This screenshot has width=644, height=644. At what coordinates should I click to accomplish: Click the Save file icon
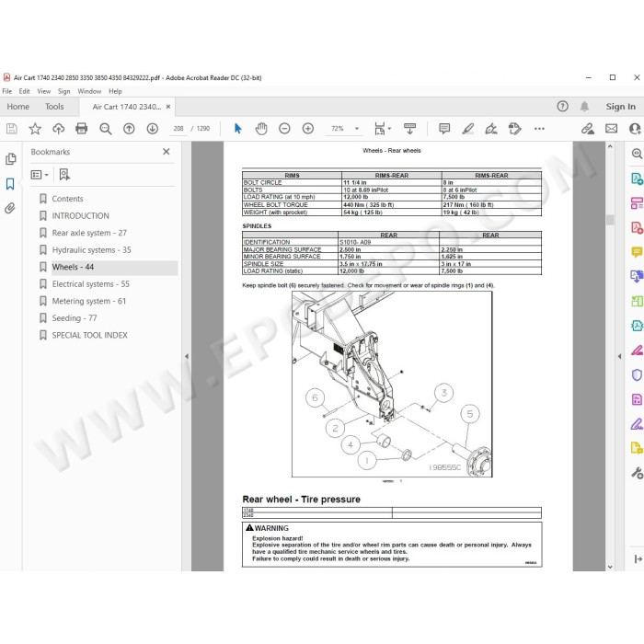click(x=11, y=129)
